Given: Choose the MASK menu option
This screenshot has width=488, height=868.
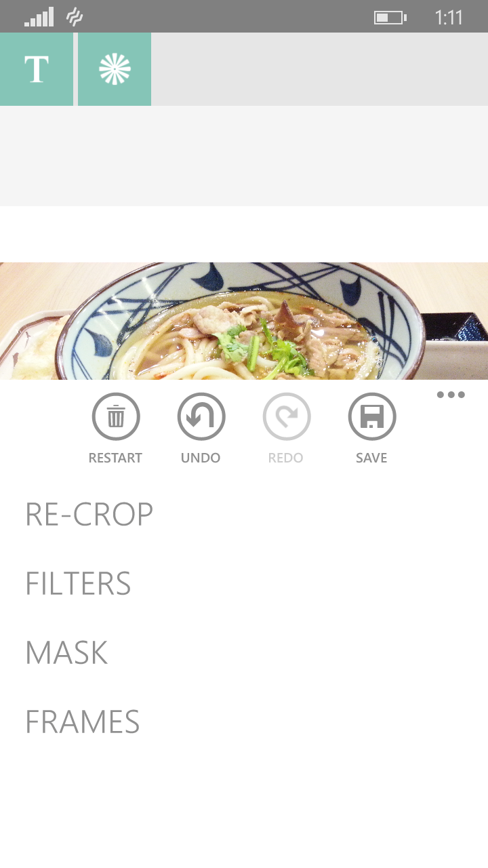Looking at the screenshot, I should click(66, 653).
